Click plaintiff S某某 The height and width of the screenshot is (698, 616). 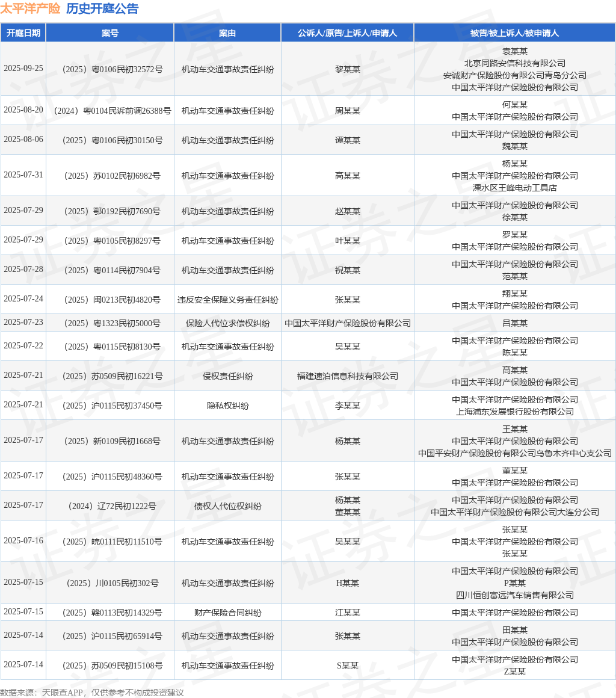pos(348,666)
